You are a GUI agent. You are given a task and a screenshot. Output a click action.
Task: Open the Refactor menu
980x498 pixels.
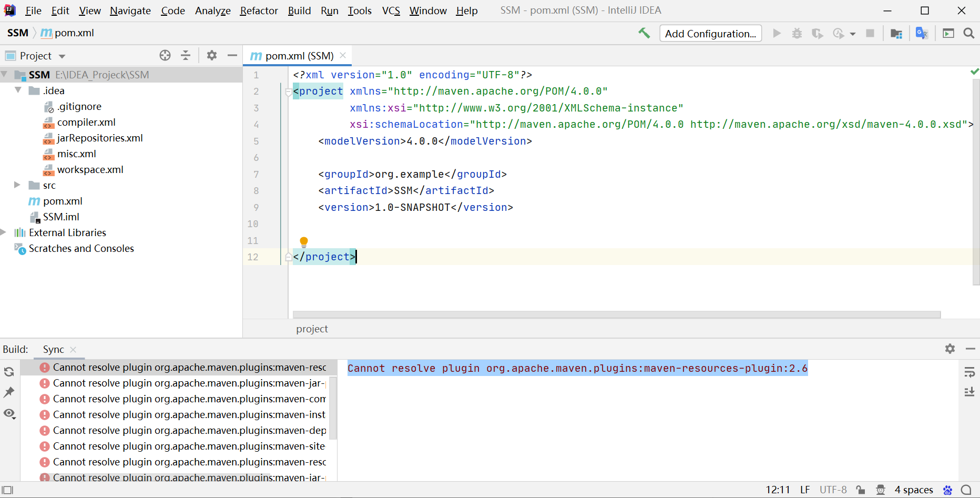pos(259,11)
